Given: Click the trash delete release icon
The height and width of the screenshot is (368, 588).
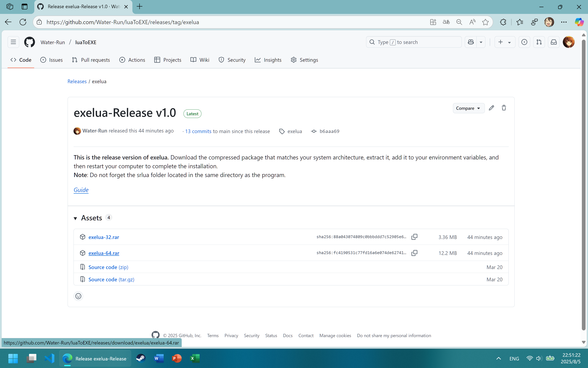Looking at the screenshot, I should (504, 108).
